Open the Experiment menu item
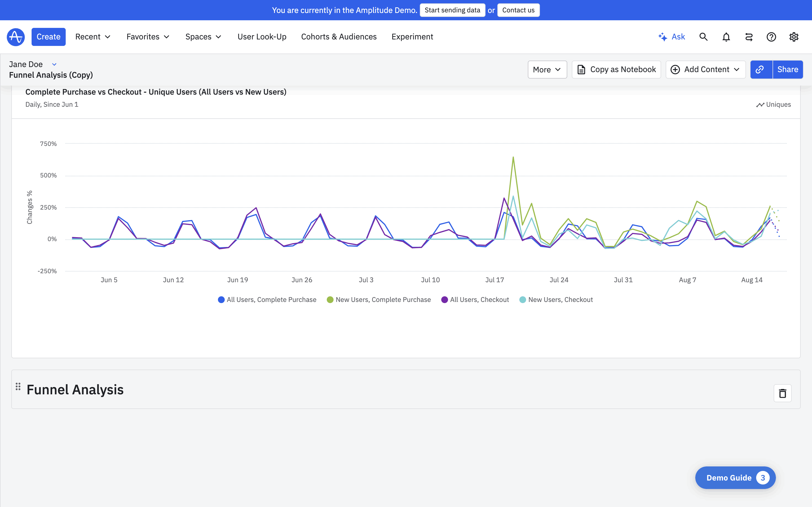 (x=412, y=37)
